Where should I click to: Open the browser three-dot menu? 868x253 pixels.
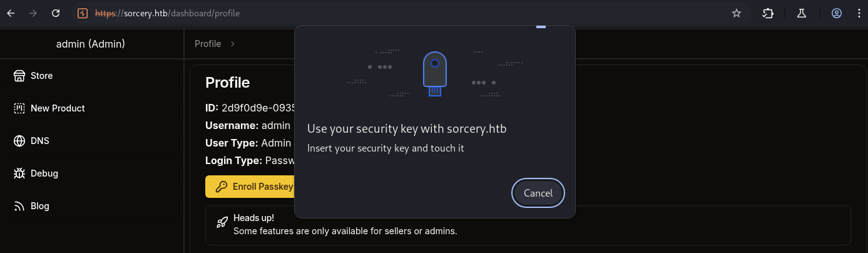pyautogui.click(x=858, y=13)
